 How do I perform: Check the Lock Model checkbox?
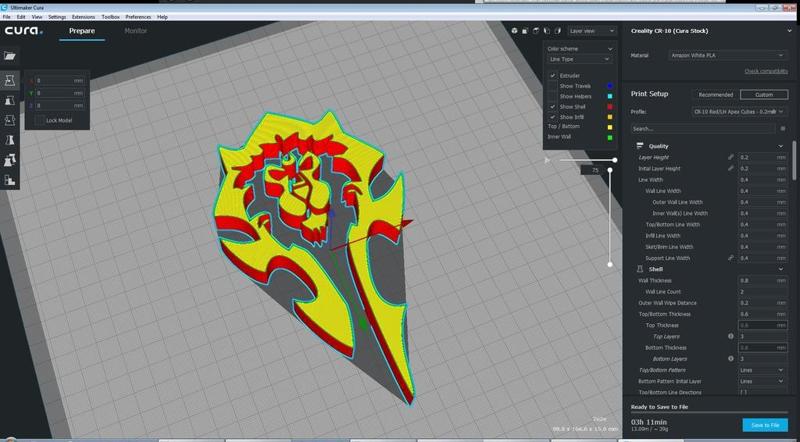pyautogui.click(x=39, y=120)
